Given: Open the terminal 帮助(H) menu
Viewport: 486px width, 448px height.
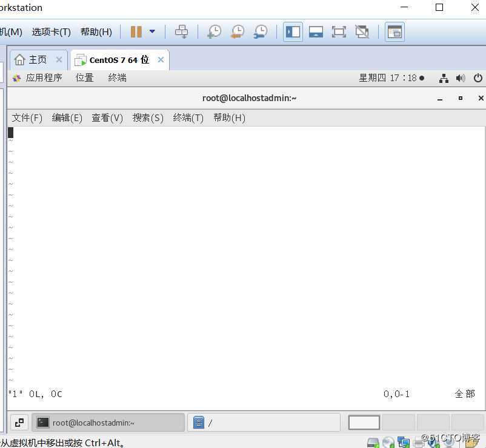Looking at the screenshot, I should coord(229,118).
